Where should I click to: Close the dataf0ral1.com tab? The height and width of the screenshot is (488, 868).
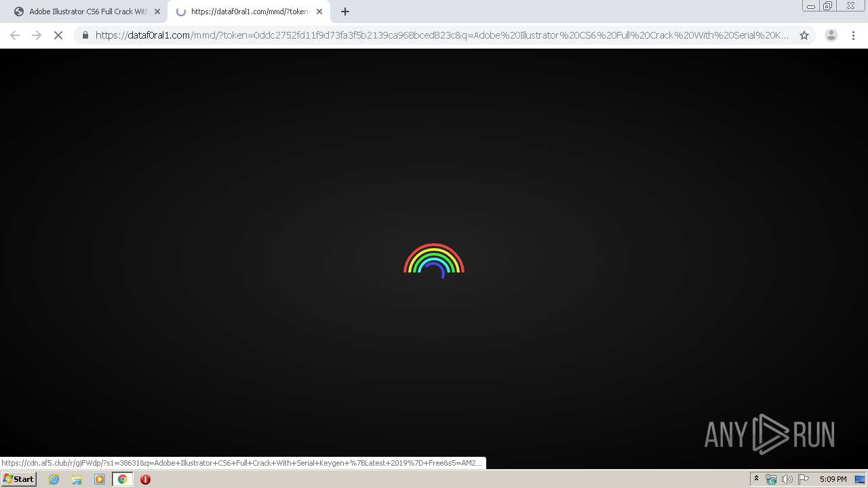coord(319,12)
